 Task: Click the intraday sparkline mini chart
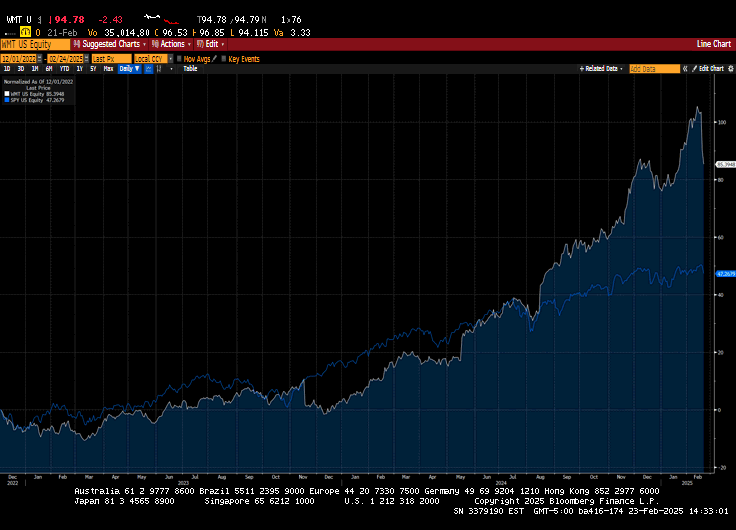[161, 18]
